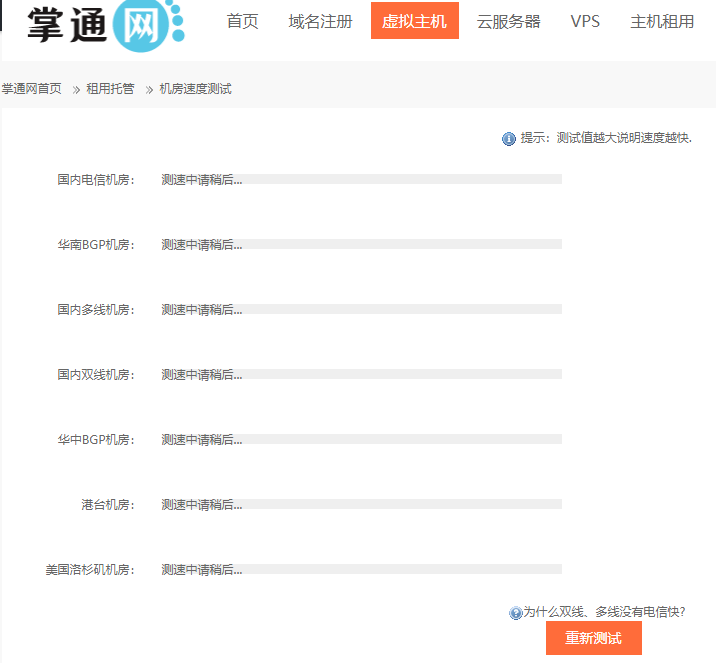The height and width of the screenshot is (663, 716).
Task: Click the 港台机房 speed progress bar
Action: 362,505
